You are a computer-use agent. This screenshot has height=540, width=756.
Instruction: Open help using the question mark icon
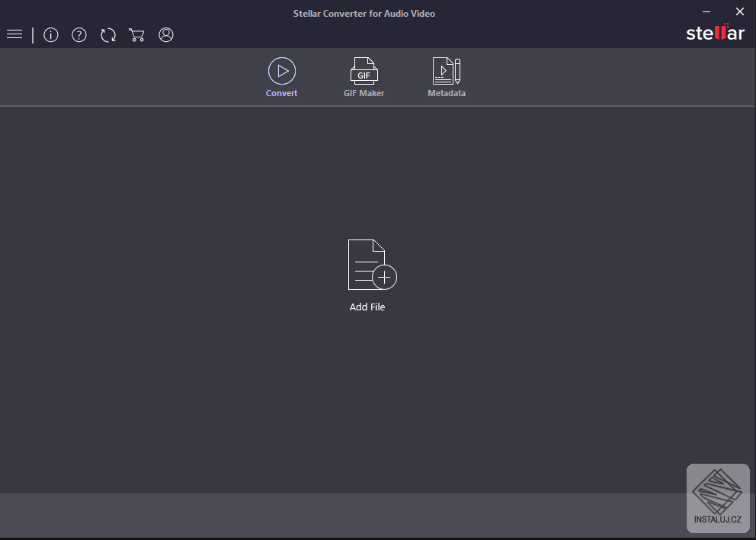[x=79, y=34]
